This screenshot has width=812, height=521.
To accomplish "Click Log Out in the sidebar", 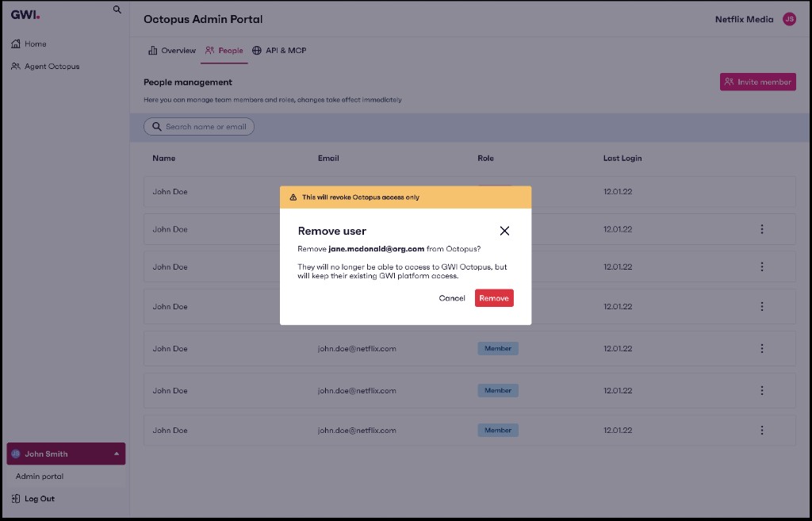I will coord(33,499).
